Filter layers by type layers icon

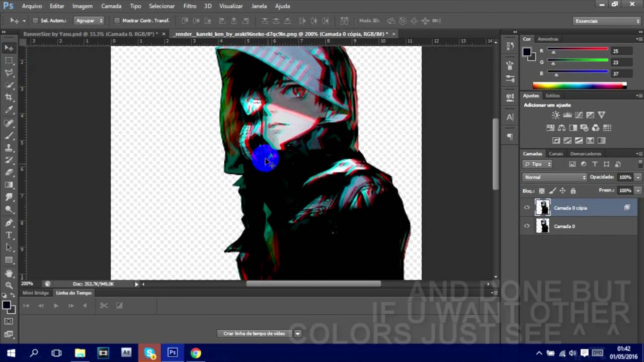(595, 164)
